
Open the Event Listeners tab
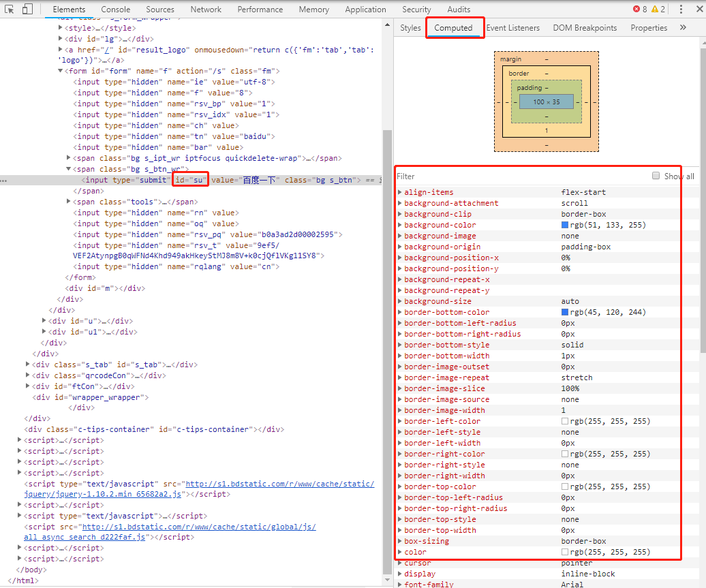click(513, 28)
